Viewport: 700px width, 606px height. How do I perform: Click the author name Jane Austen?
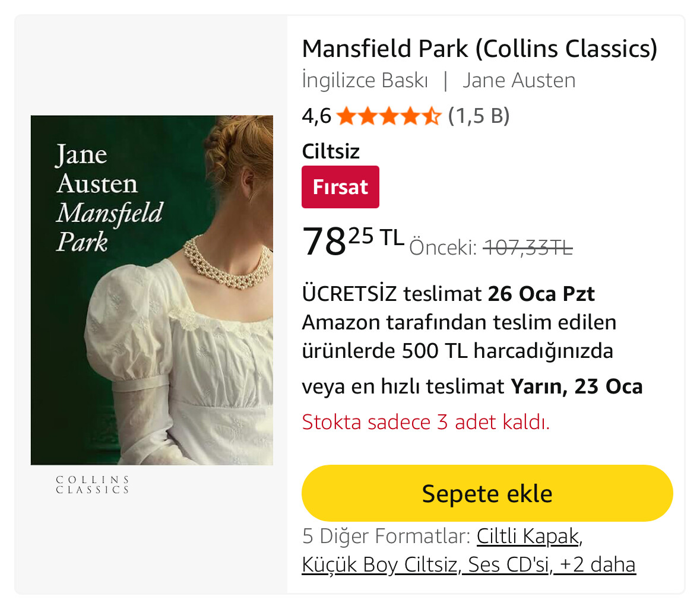[x=519, y=80]
